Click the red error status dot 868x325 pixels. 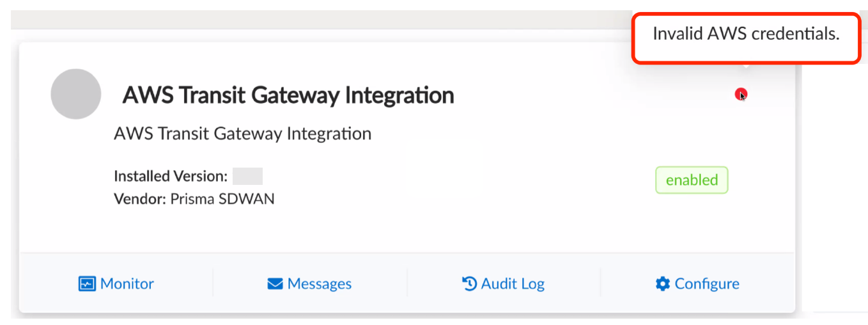point(741,95)
